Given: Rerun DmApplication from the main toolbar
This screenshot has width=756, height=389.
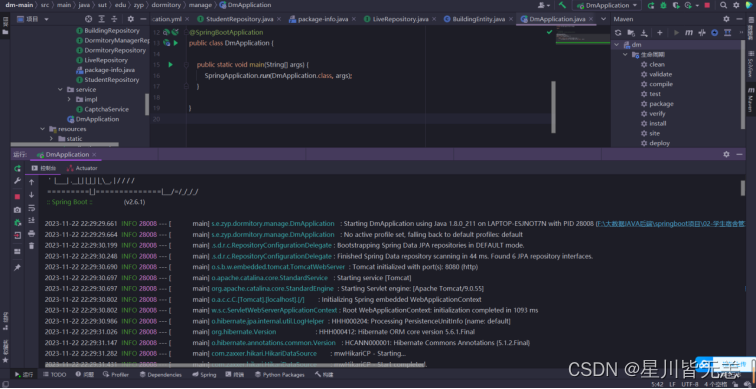Looking at the screenshot, I should [x=651, y=5].
